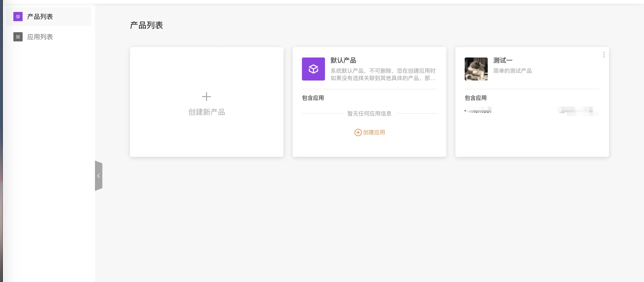This screenshot has height=282, width=644.
Task: Click the 暂无任何应用信息 placeholder text
Action: click(x=369, y=114)
